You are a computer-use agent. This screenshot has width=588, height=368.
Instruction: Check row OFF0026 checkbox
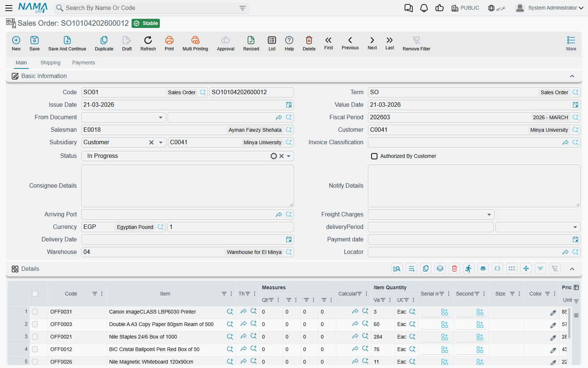coord(35,362)
